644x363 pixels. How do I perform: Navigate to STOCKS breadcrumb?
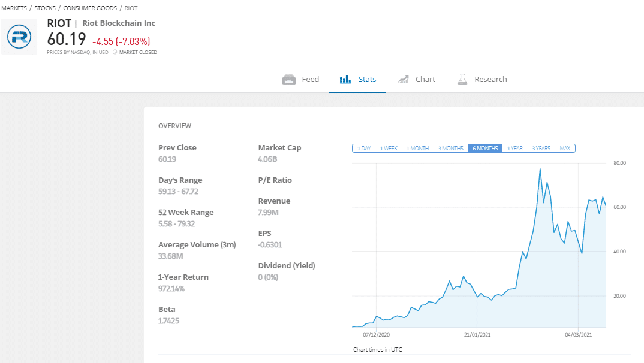[45, 8]
